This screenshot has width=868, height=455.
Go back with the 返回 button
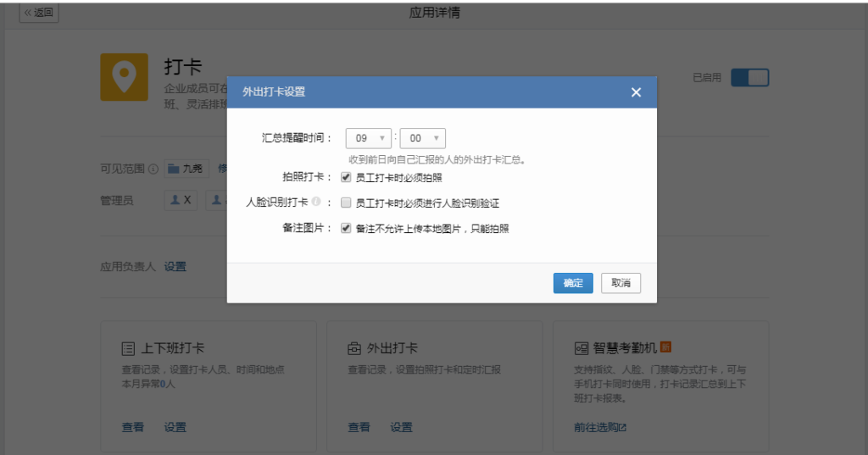pos(39,12)
